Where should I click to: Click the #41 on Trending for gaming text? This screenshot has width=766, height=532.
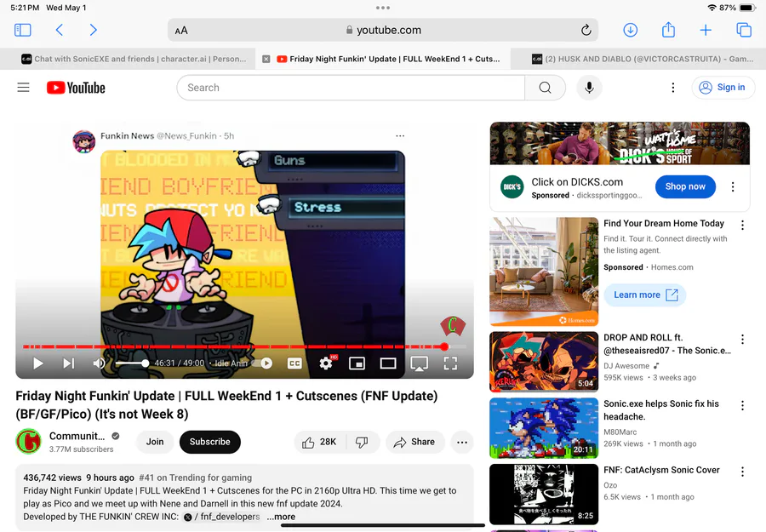(x=196, y=478)
